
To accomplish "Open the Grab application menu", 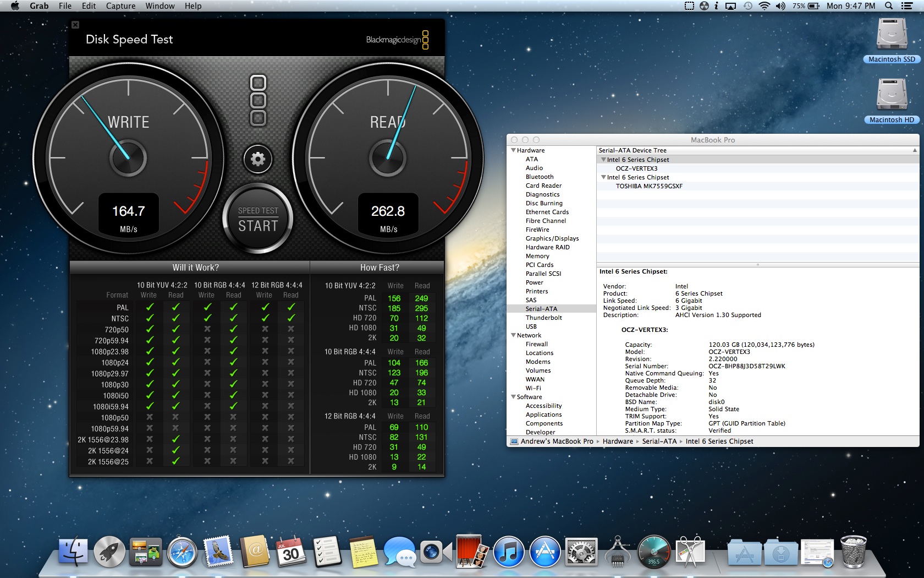I will tap(39, 6).
